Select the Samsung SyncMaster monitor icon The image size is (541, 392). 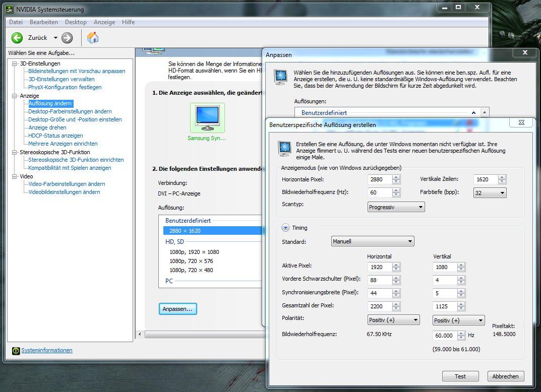pos(207,117)
